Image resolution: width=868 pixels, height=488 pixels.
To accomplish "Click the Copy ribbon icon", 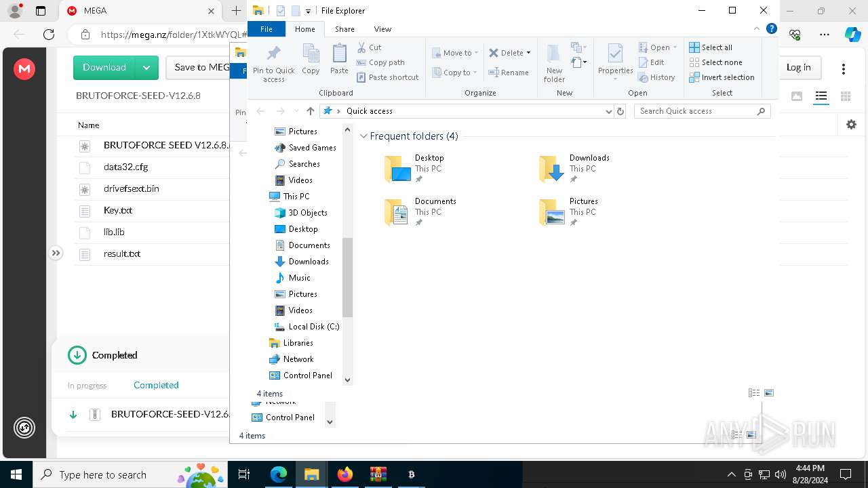I will [x=311, y=60].
